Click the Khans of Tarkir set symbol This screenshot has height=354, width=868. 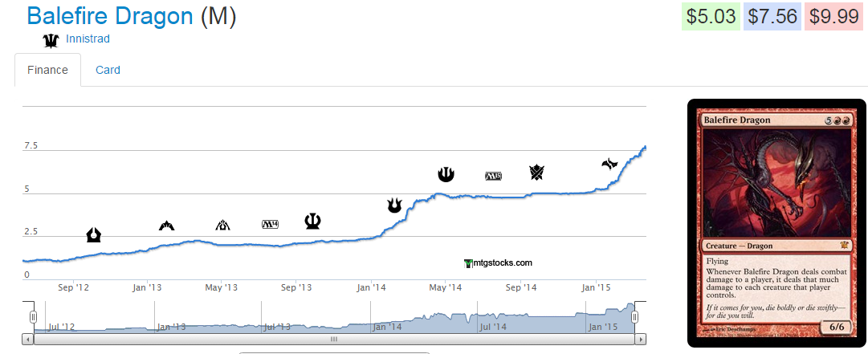(x=536, y=172)
